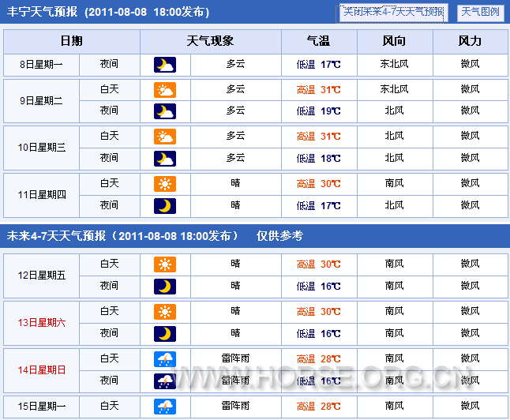Click 高温 28℃ for 15日星期一
Viewport: 510px width, 420px height.
click(318, 407)
